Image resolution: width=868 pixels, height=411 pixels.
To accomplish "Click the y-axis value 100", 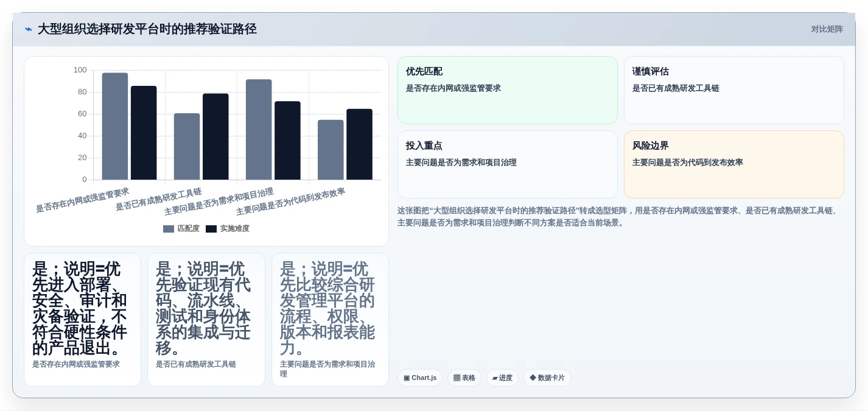I will [80, 70].
